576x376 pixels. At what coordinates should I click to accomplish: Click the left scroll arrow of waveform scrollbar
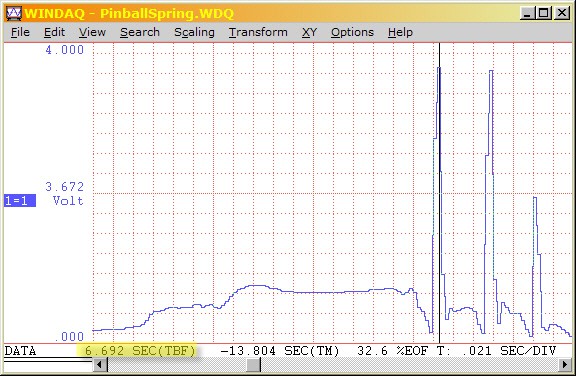tap(100, 365)
